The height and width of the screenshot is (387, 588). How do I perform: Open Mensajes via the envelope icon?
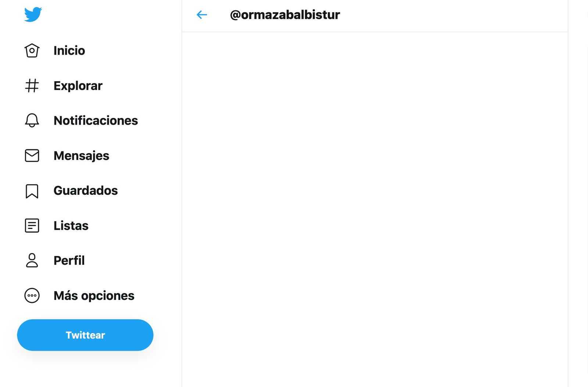pos(32,155)
